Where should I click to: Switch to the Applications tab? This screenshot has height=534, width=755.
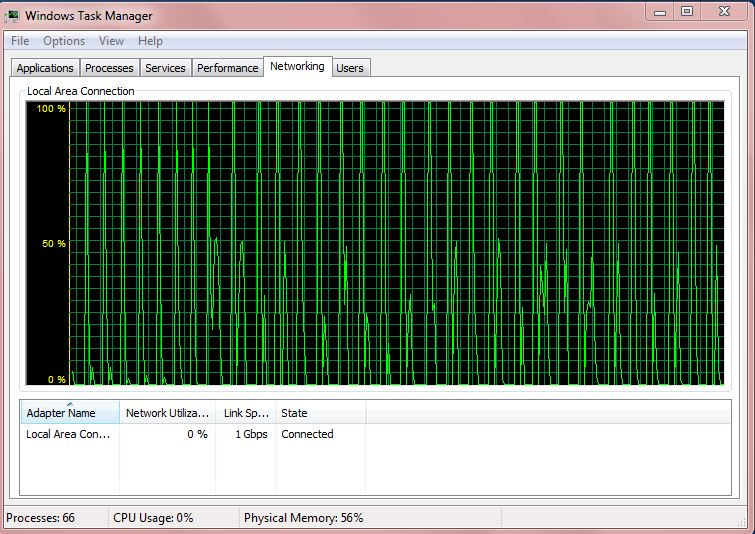pos(45,68)
